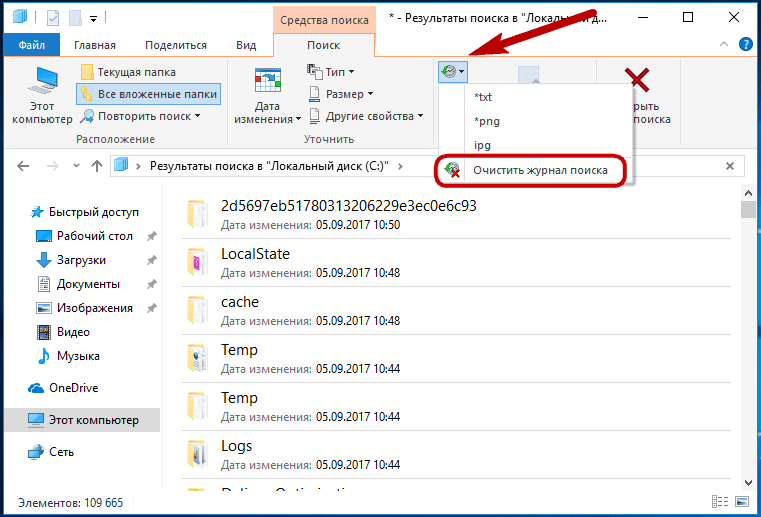The image size is (761, 517).
Task: Open the Other properties dropdown
Action: coord(366,116)
